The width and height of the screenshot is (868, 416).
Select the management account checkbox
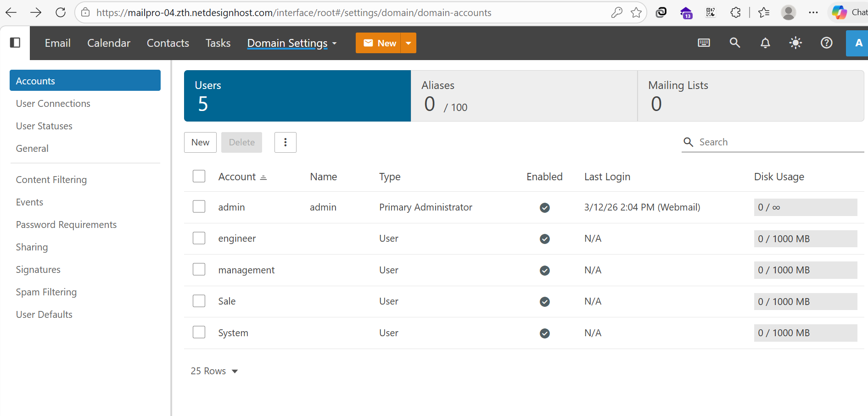tap(199, 269)
